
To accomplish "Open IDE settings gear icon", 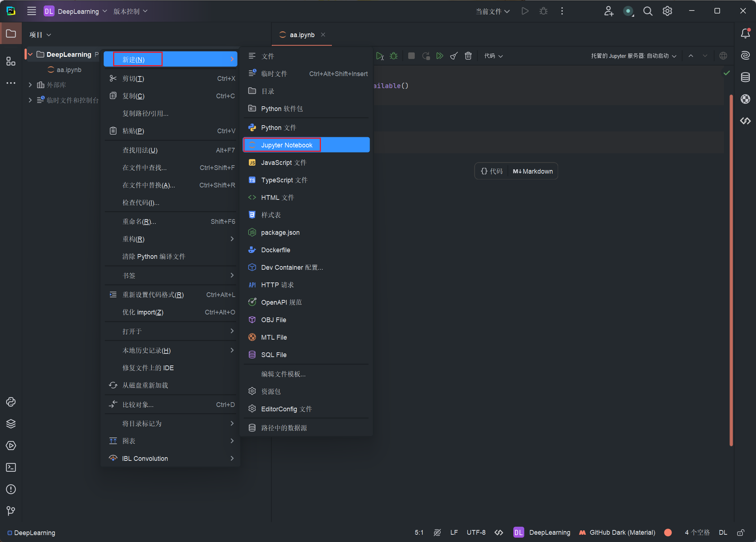I will coord(667,11).
